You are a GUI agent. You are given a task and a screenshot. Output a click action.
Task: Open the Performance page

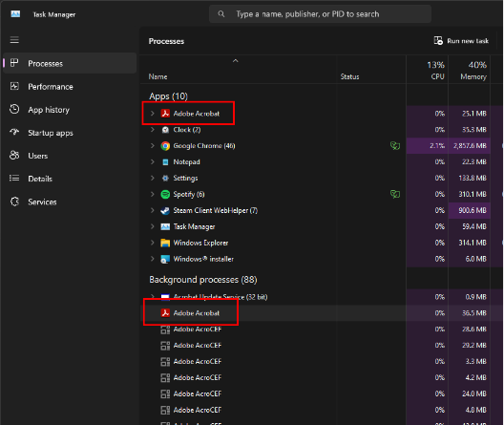[x=70, y=87]
